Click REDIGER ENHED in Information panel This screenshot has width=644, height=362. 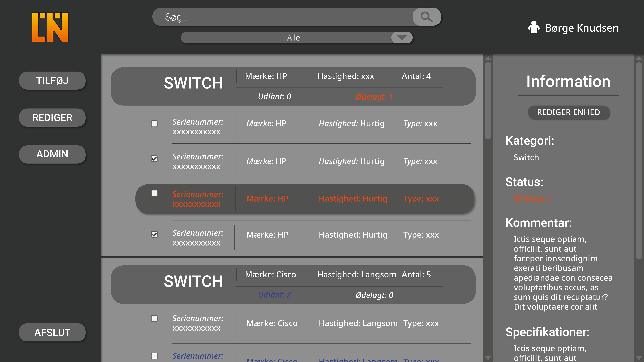[569, 112]
